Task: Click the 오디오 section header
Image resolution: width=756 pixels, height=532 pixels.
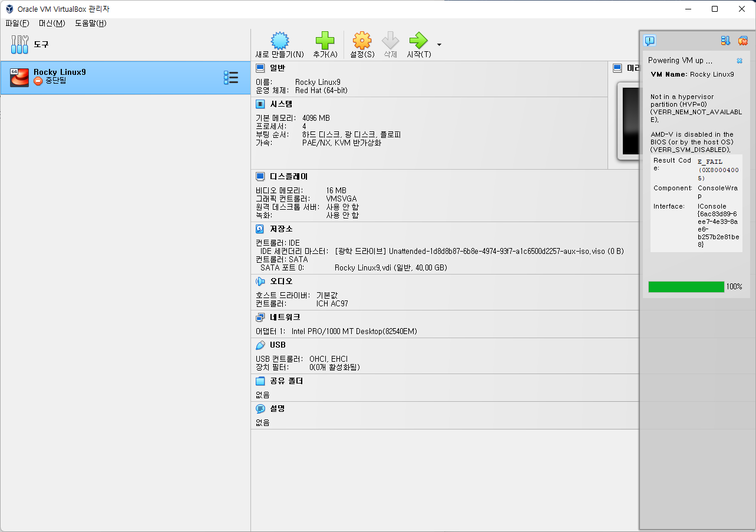Action: [281, 281]
